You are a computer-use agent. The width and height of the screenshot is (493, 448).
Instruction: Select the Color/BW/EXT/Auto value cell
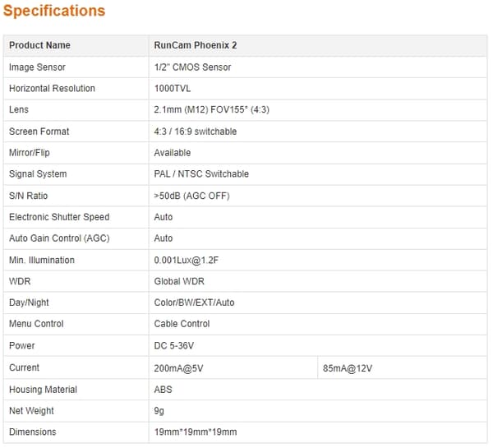pos(318,303)
